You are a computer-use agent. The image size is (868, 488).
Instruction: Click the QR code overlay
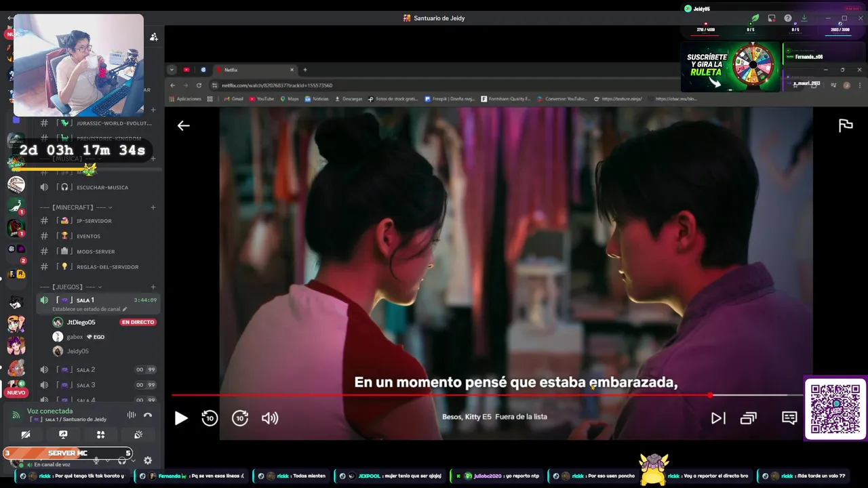point(835,409)
